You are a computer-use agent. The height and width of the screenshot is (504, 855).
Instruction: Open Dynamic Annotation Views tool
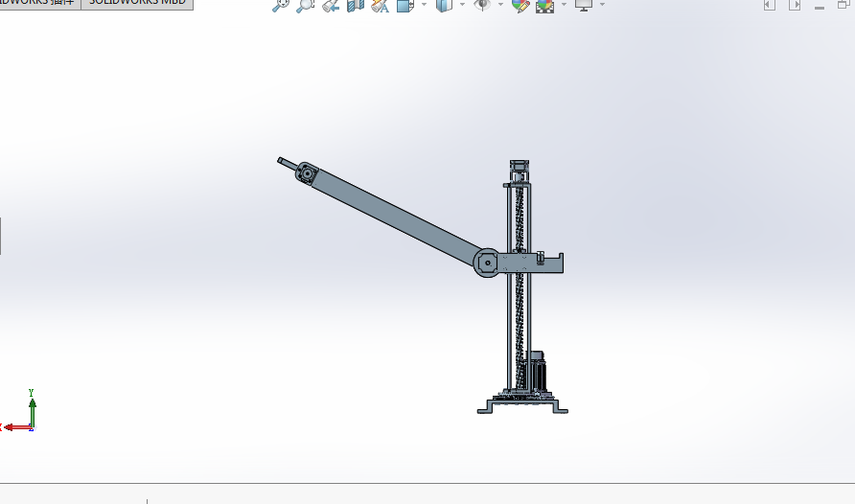pyautogui.click(x=380, y=6)
